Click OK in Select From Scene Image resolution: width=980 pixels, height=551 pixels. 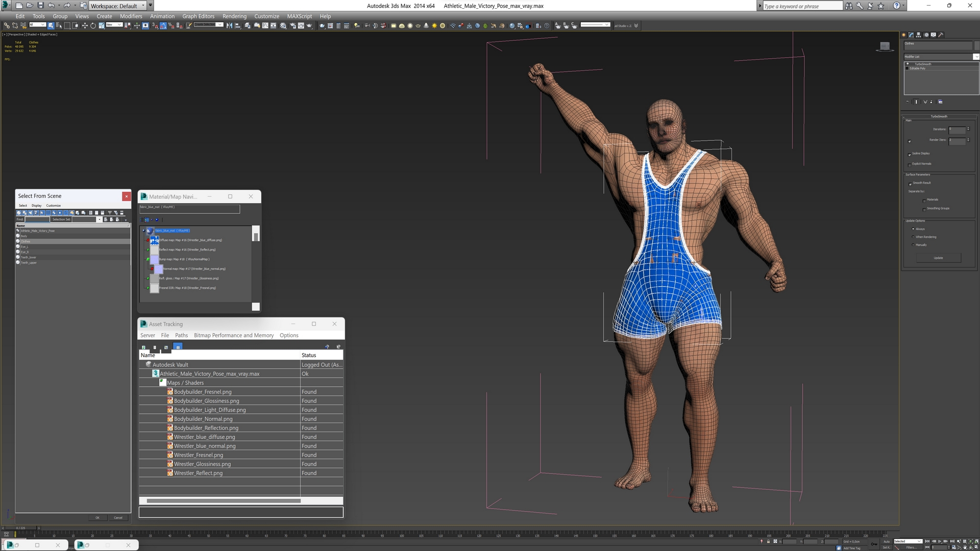click(x=97, y=517)
